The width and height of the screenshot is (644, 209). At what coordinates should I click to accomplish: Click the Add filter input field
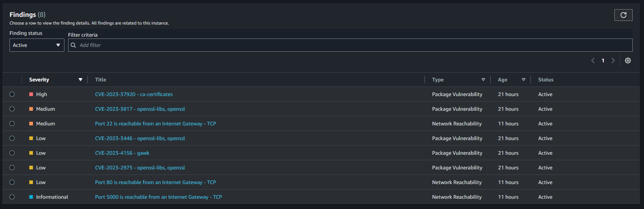click(351, 45)
